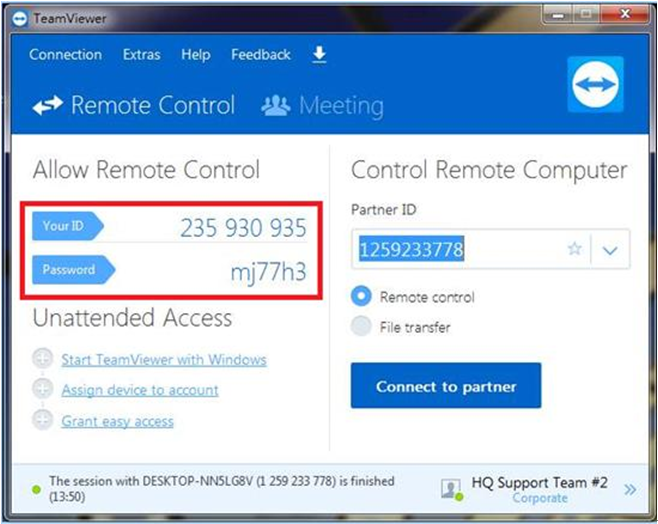Switch to the Meeting tab
The image size is (658, 524).
[x=322, y=106]
